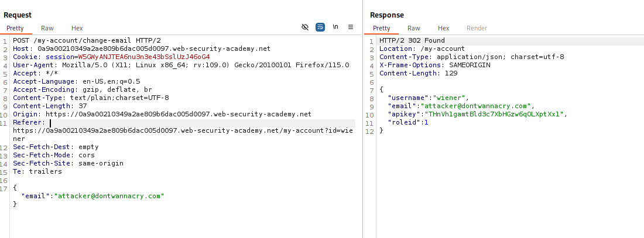Switch to the Response Raw tab
Viewport: 644px width, 238px height.
(414, 28)
